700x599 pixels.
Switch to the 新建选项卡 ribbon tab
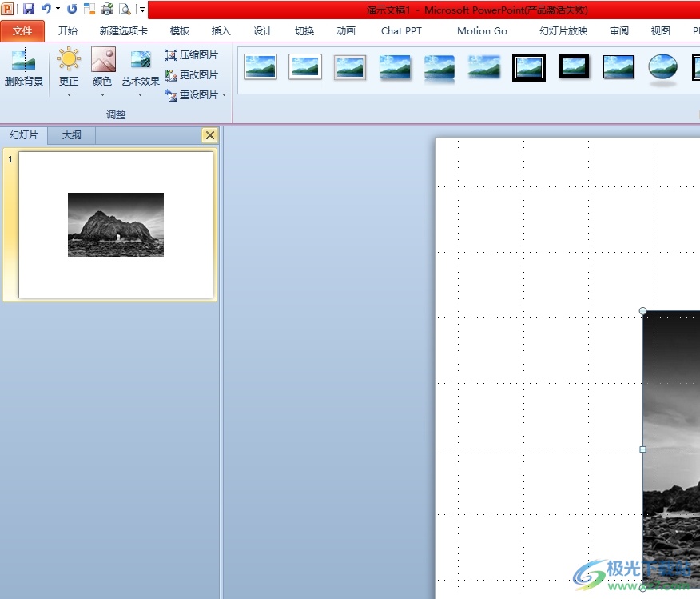click(123, 31)
